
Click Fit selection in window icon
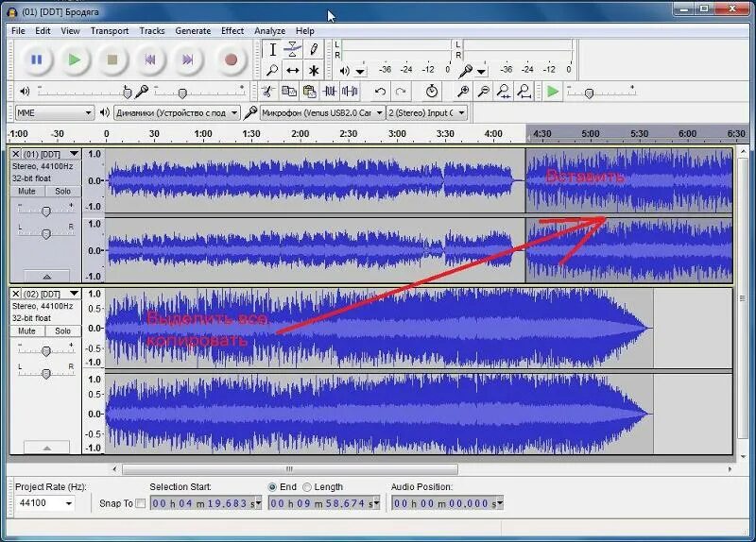[x=504, y=91]
